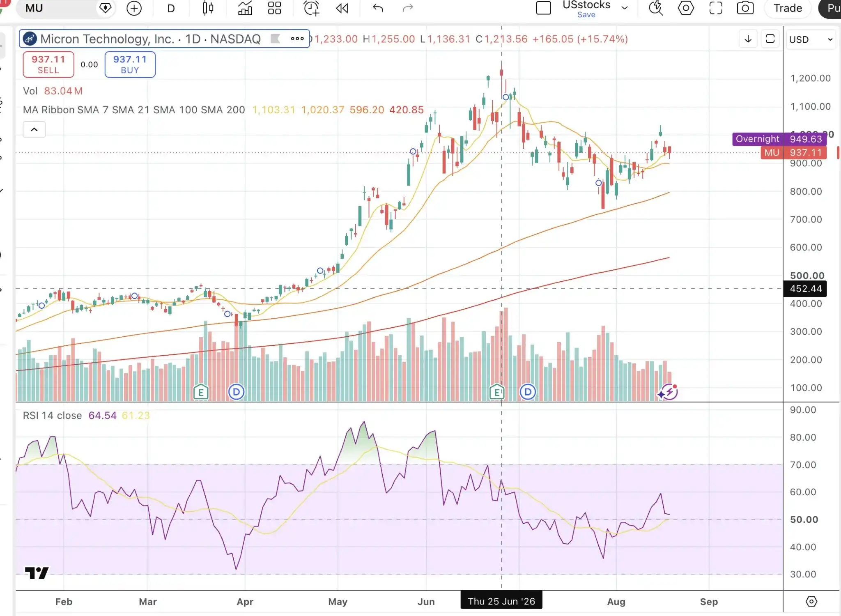The width and height of the screenshot is (841, 616).
Task: Click the Aug label on the time axis
Action: [x=616, y=602]
